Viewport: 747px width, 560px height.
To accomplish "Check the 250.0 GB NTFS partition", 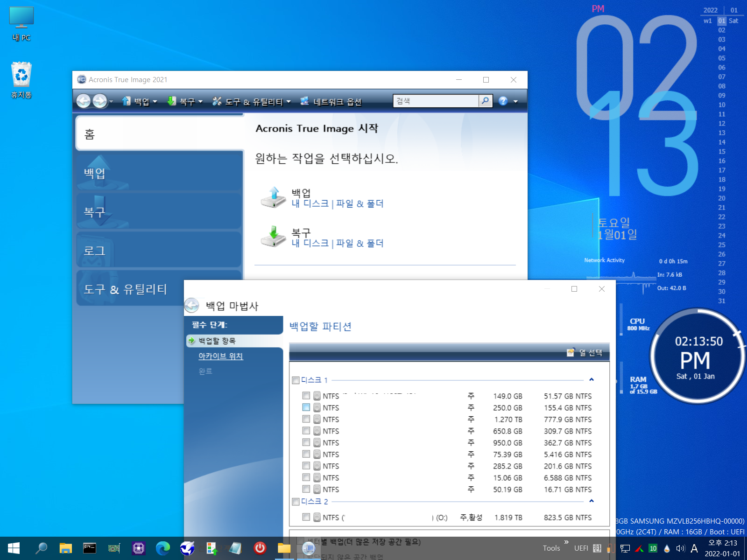I will click(306, 407).
